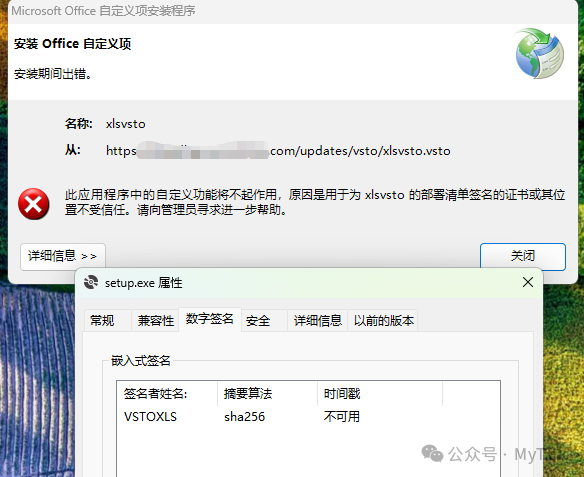
Task: Click the 关闭 button
Action: [523, 256]
